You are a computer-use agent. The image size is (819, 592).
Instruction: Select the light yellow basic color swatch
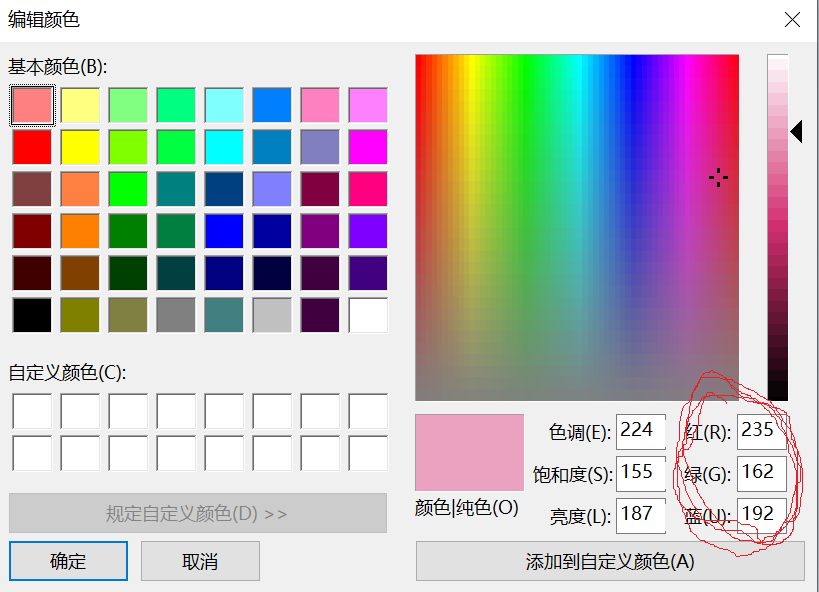[80, 105]
